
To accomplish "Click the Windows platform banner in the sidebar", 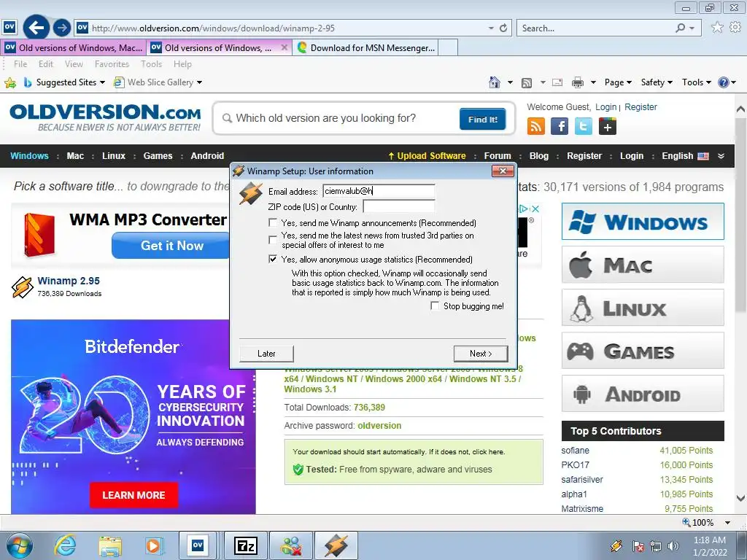I will point(643,222).
